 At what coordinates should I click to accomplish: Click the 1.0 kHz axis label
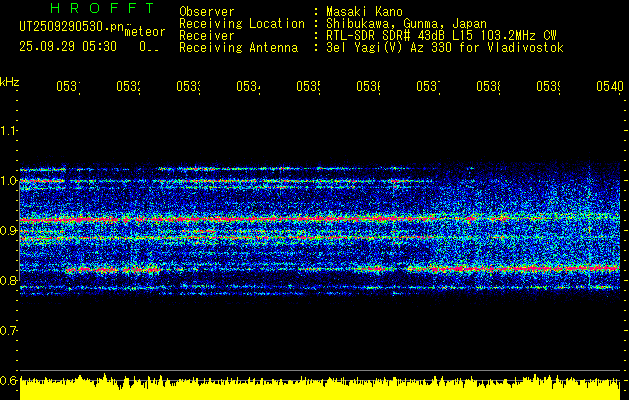click(8, 181)
